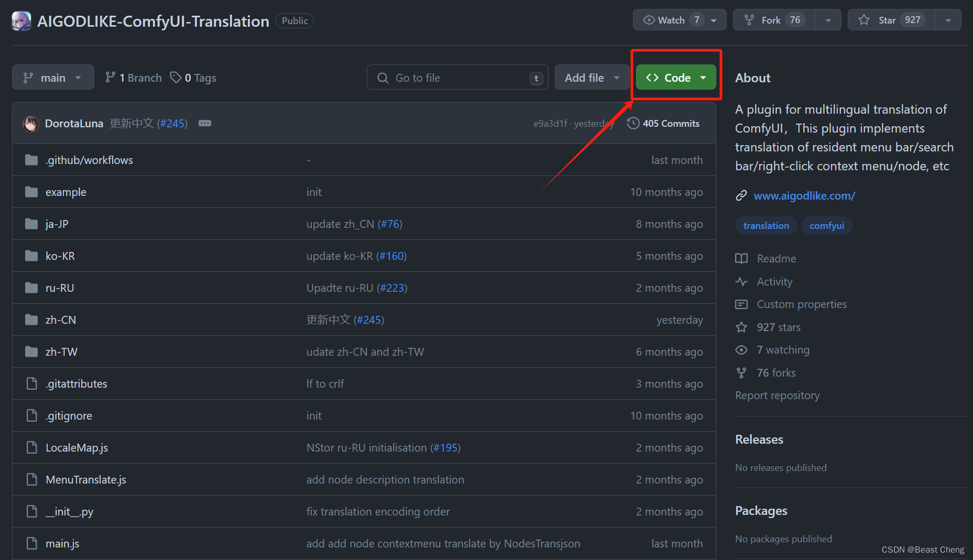This screenshot has width=973, height=560.
Task: Open 'add node description translation' commit
Action: coord(385,480)
